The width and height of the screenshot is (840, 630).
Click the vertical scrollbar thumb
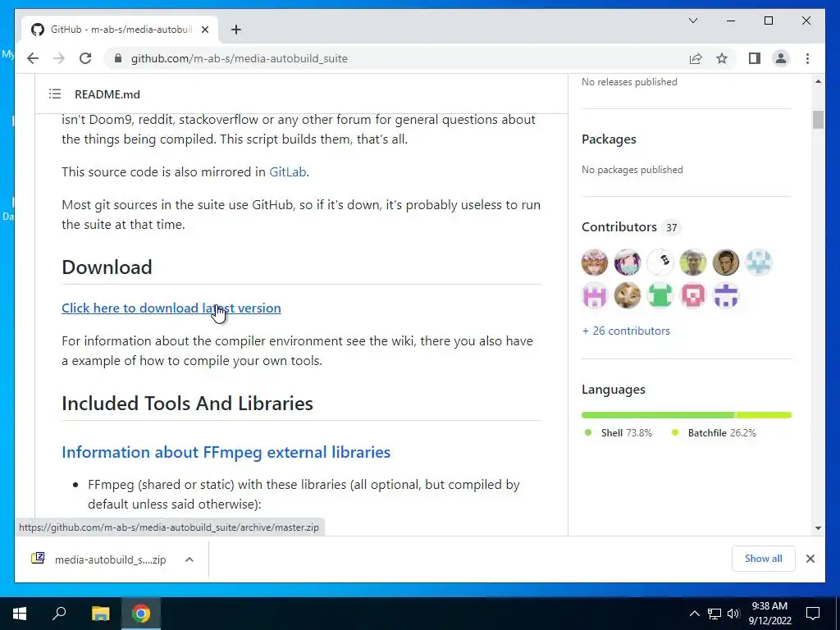coord(818,120)
